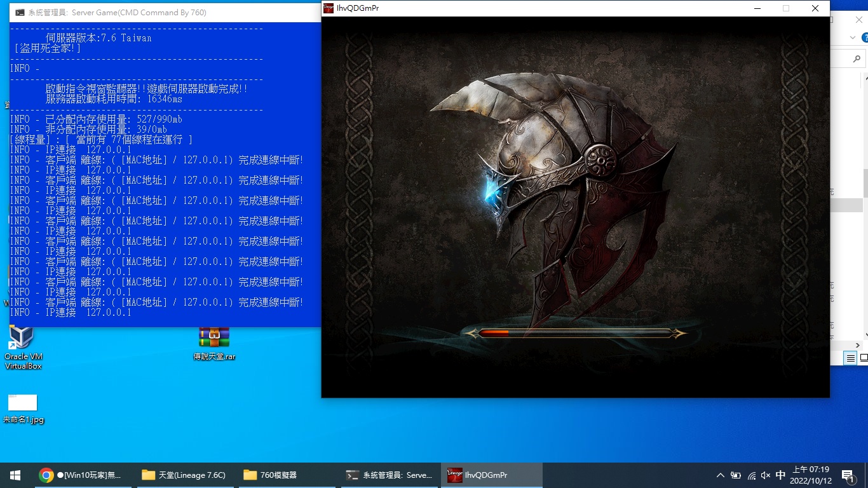868x488 pixels.
Task: Select the 未命名1.jpg file on the desktop
Action: coord(23,409)
